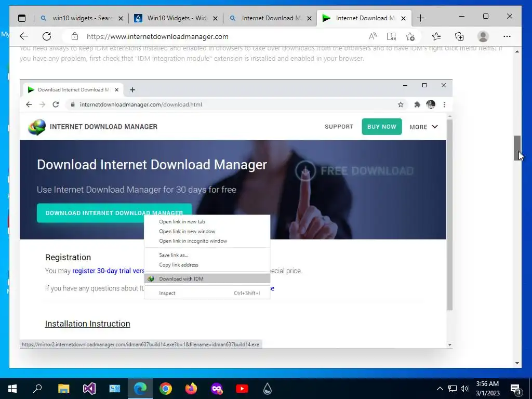Start Read aloud in Edge

click(373, 37)
